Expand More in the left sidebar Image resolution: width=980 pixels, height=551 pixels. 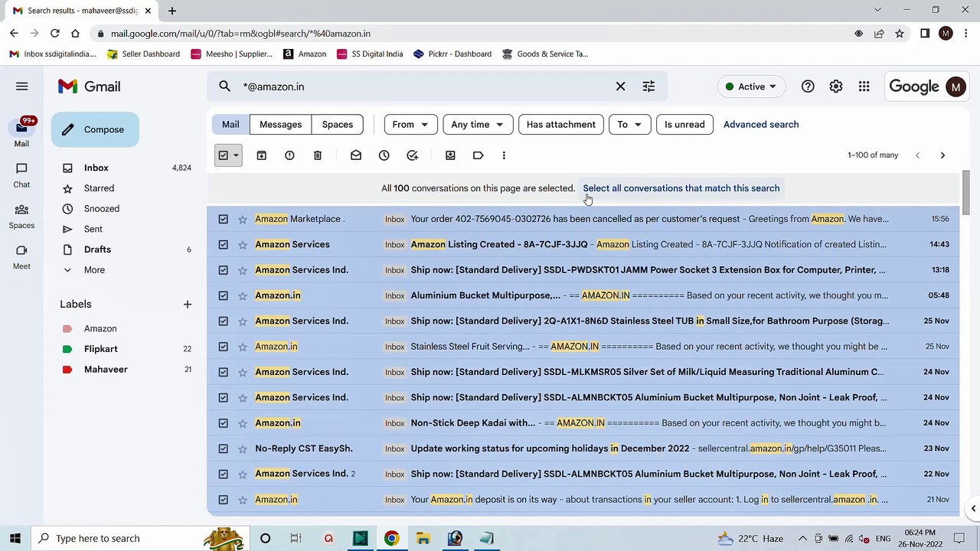tap(94, 269)
